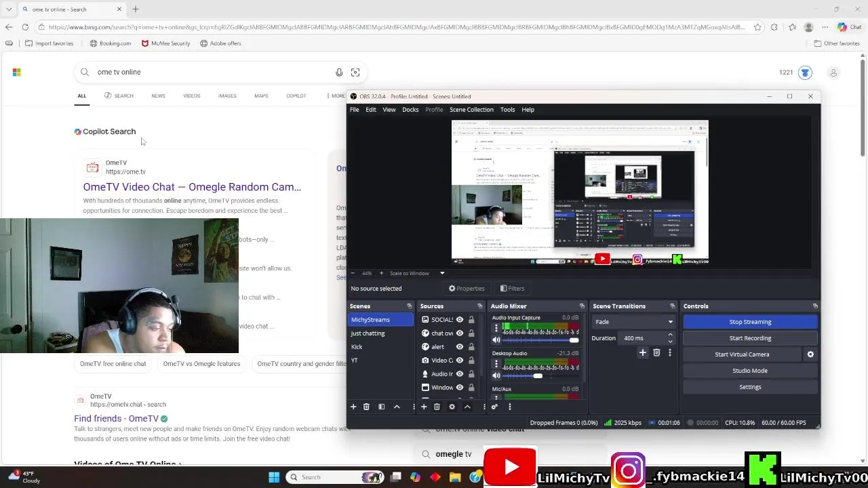Open Desktop Audio options dots
868x488 pixels.
point(496,364)
